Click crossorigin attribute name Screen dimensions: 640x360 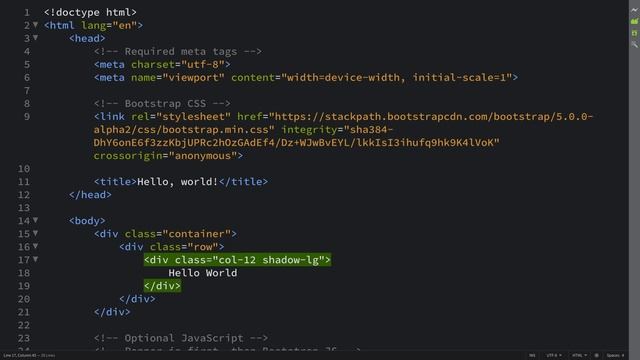coord(128,156)
